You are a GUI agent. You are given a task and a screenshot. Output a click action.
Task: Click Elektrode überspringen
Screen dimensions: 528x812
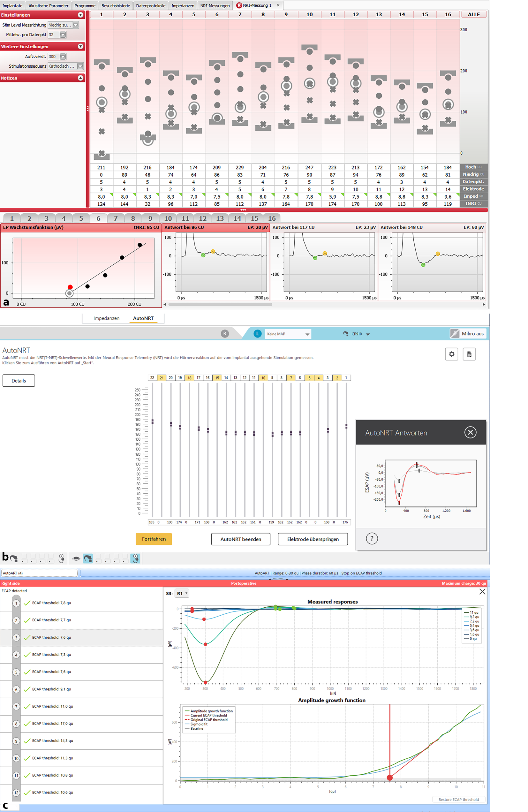point(313,539)
